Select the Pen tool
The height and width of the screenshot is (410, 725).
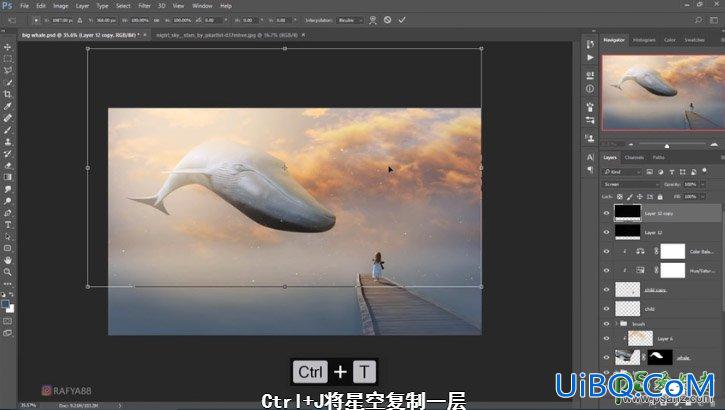pos(7,213)
